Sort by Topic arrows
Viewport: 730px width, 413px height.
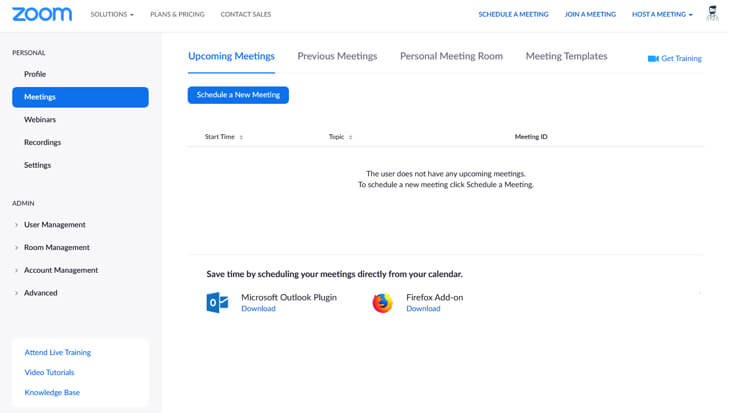[351, 137]
